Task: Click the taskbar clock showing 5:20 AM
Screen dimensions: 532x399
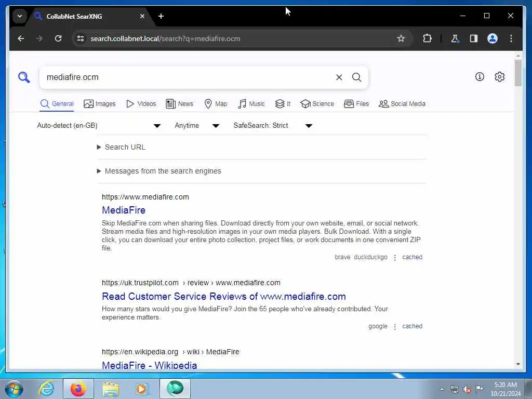Action: [505, 389]
